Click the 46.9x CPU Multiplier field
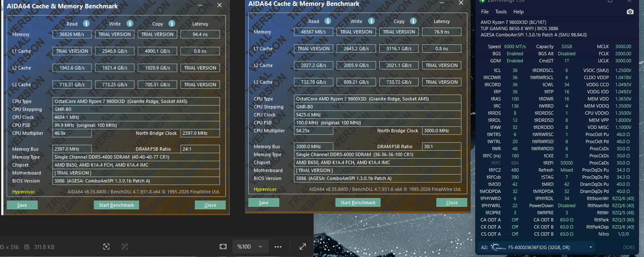 pyautogui.click(x=72, y=133)
